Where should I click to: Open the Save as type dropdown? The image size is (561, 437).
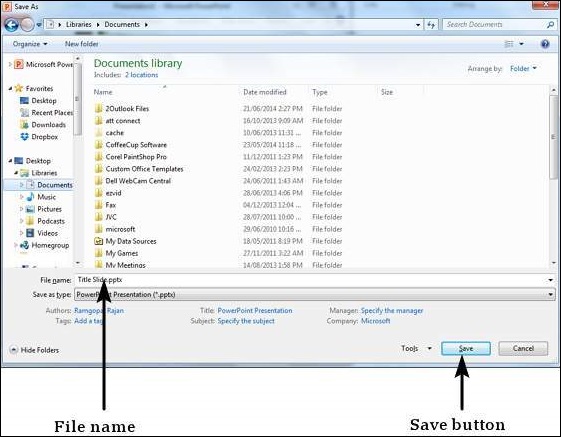click(x=314, y=295)
